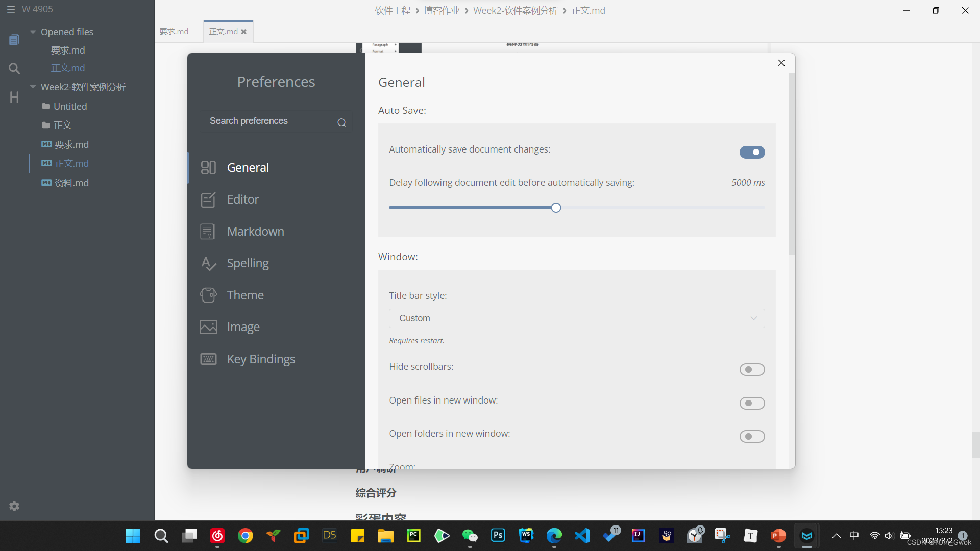This screenshot has width=980, height=551.
Task: Open the Key Bindings preferences category
Action: [x=261, y=359]
